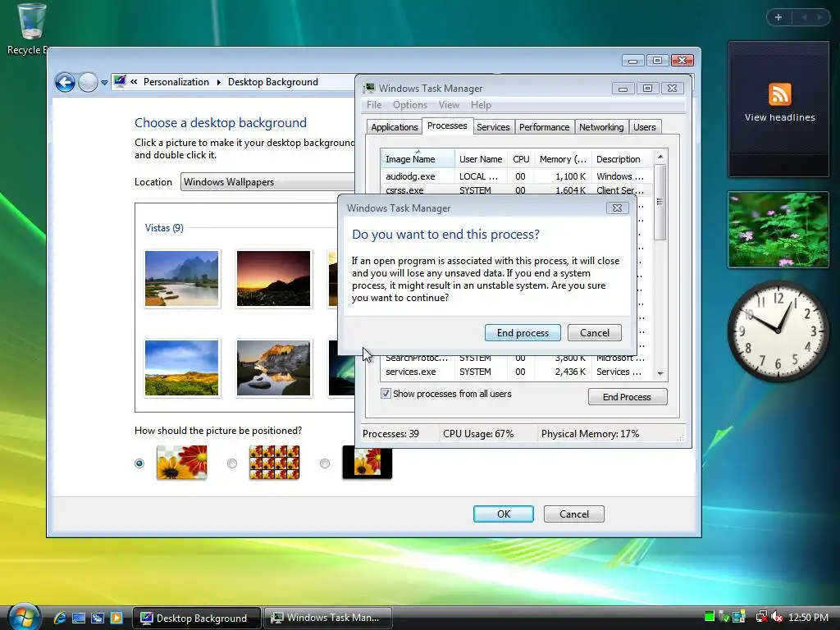Click the Windows Sidebar tray icon
The image size is (840, 630).
pos(739,617)
